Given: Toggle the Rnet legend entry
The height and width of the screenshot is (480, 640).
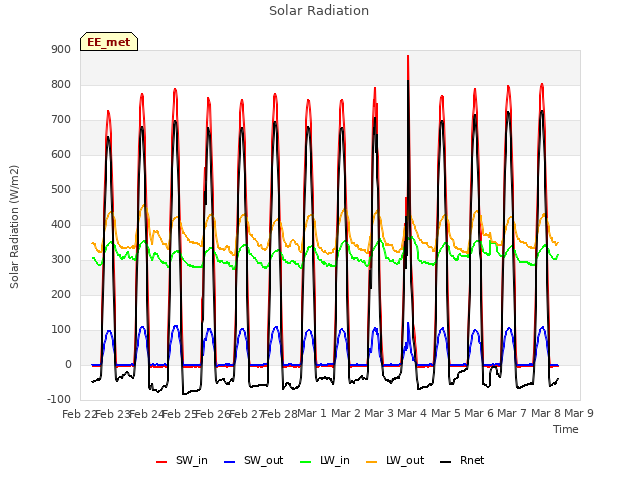Looking at the screenshot, I should pyautogui.click(x=462, y=461).
